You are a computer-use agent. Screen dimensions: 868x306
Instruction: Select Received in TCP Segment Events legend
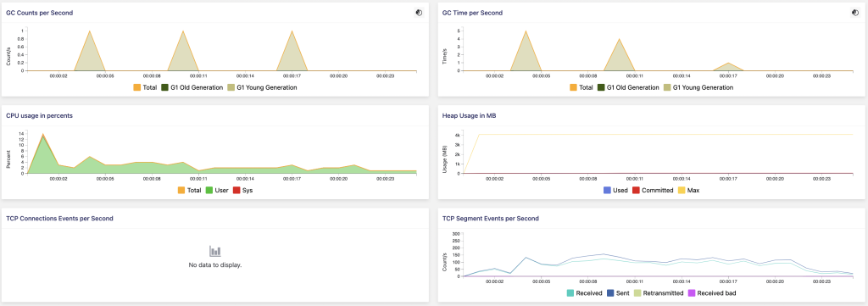pyautogui.click(x=584, y=292)
